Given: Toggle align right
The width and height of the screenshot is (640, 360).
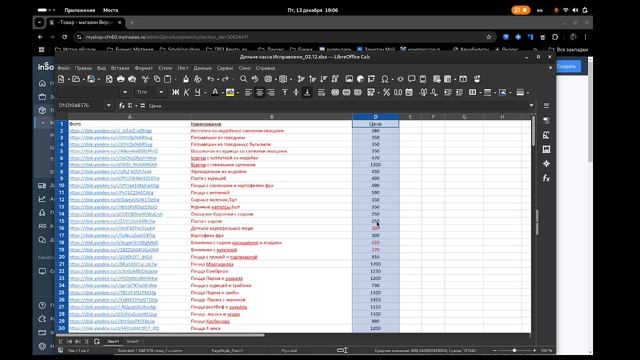Looking at the screenshot, I should click(271, 93).
